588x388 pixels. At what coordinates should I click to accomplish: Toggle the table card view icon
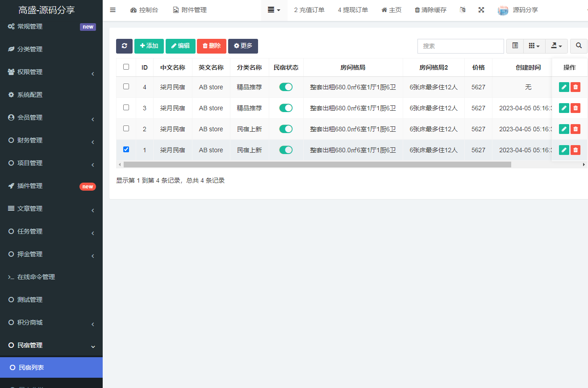tap(515, 46)
